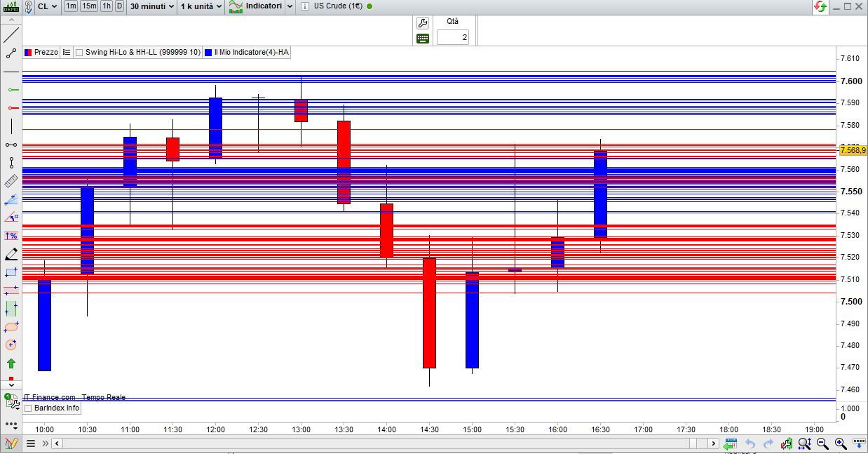Viewport: 868px width, 454px height.
Task: Show US Crude instrument info icon
Action: (304, 6)
